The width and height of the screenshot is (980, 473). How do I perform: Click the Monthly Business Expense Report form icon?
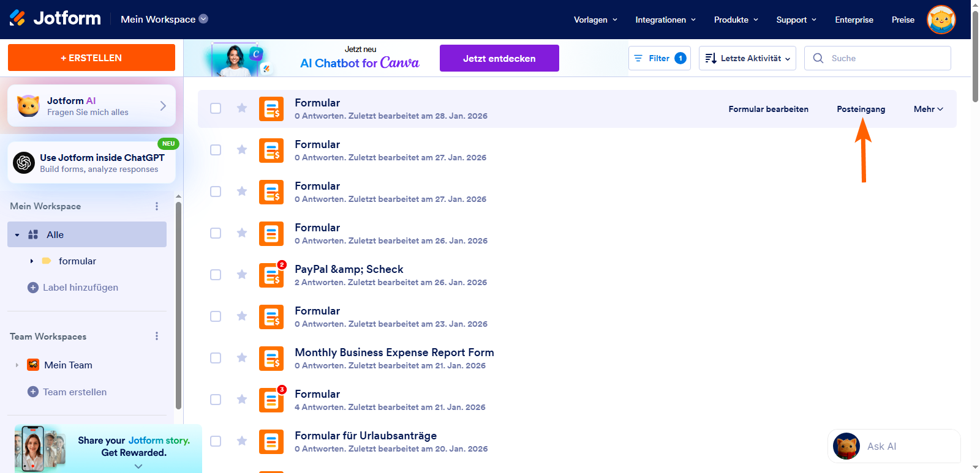point(271,359)
